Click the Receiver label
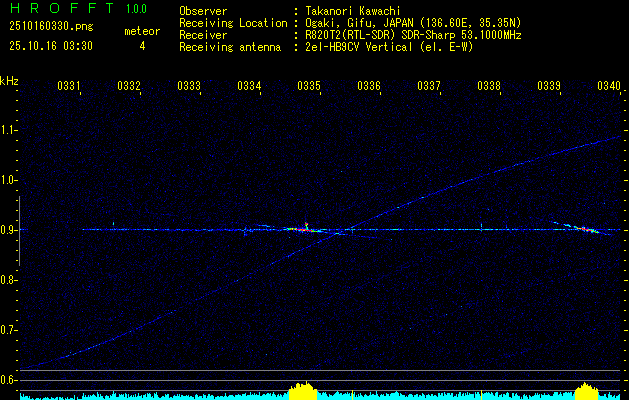Screen dimensions: 629x400 pyautogui.click(x=203, y=35)
